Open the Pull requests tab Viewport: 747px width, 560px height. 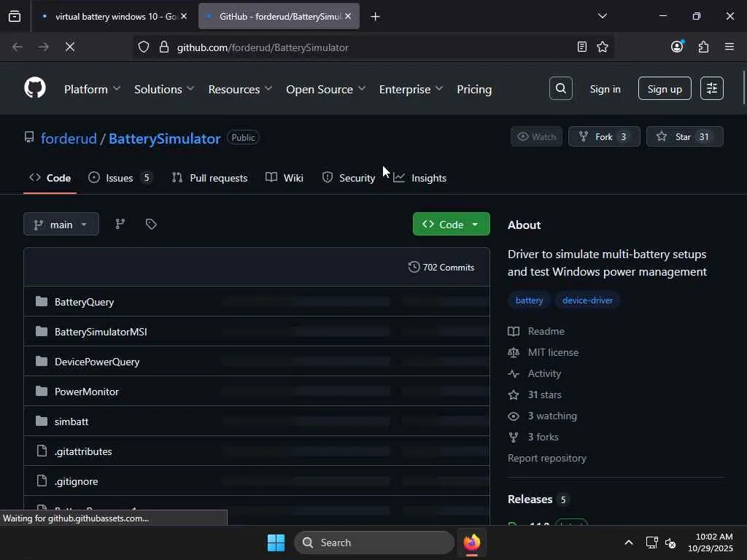pos(209,178)
